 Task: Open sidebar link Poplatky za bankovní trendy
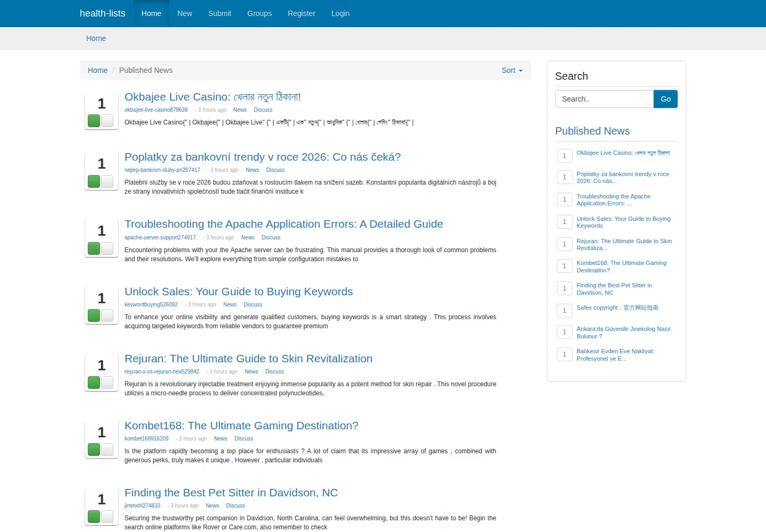(x=623, y=178)
